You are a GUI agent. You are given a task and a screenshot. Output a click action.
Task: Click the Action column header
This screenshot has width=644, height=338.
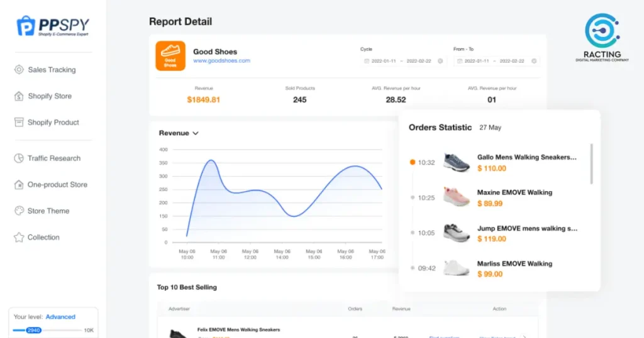pyautogui.click(x=499, y=309)
